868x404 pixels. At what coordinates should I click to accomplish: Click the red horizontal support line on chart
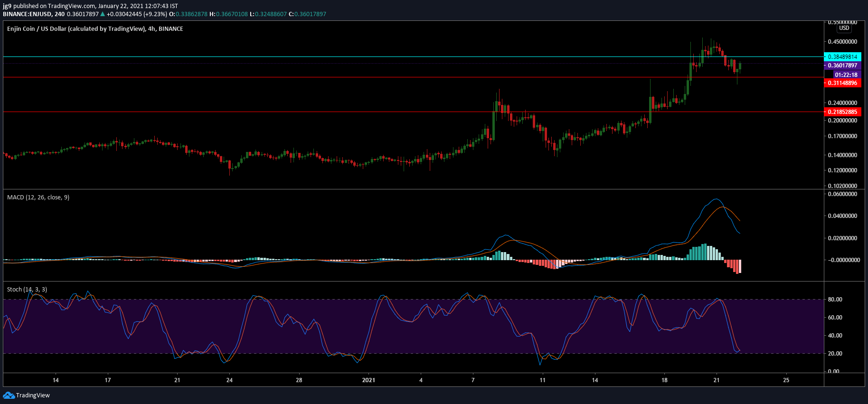point(413,77)
